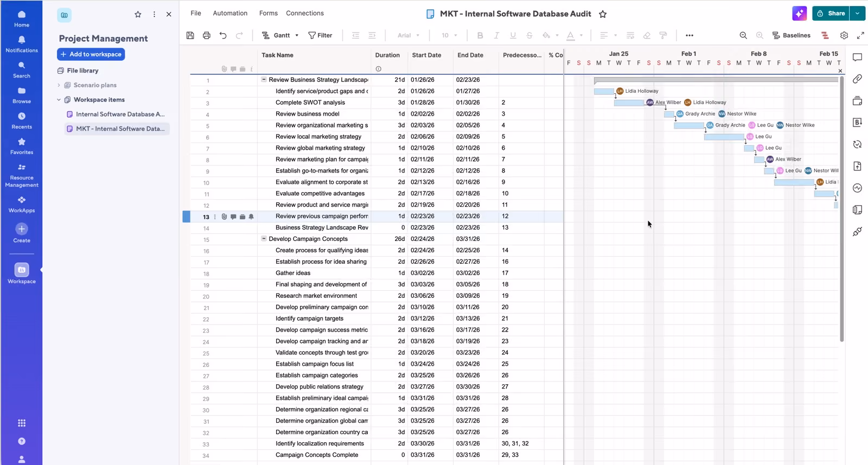
Task: Open Resource Management in the sidebar
Action: coord(22,175)
